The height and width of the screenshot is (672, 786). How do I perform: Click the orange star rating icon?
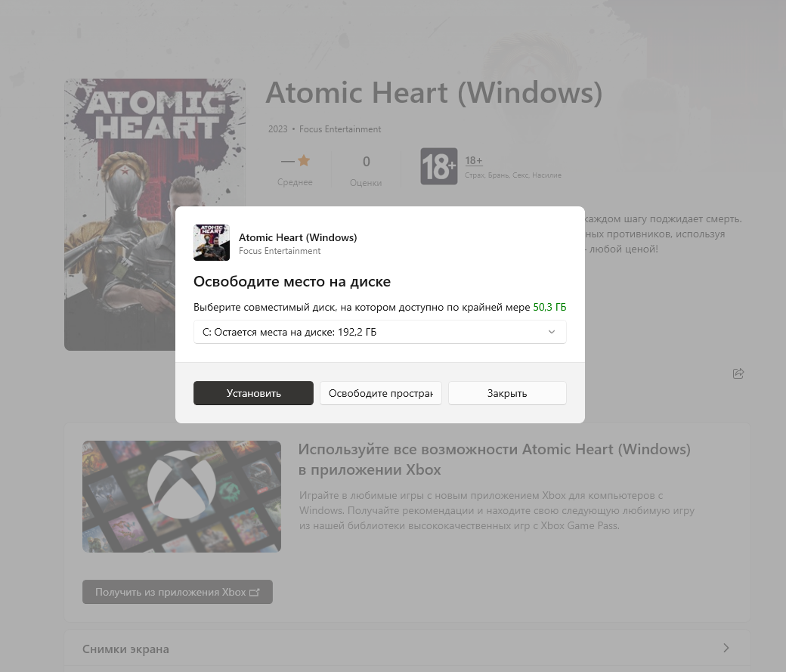click(x=304, y=160)
